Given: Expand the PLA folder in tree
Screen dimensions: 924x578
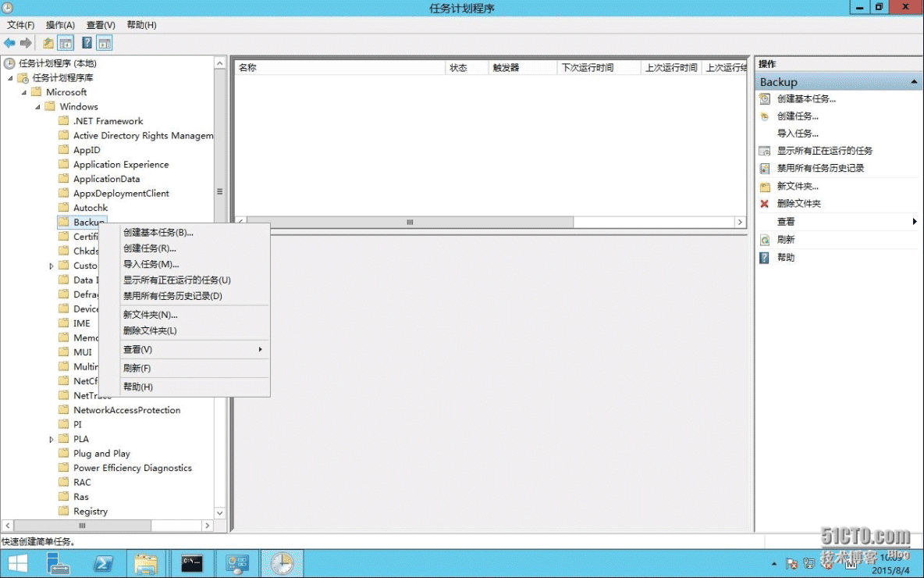Looking at the screenshot, I should click(52, 439).
